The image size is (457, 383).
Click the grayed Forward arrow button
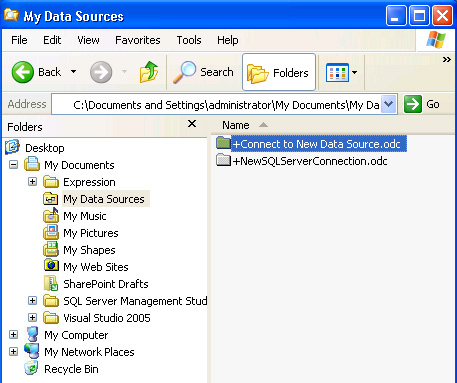pyautogui.click(x=101, y=72)
